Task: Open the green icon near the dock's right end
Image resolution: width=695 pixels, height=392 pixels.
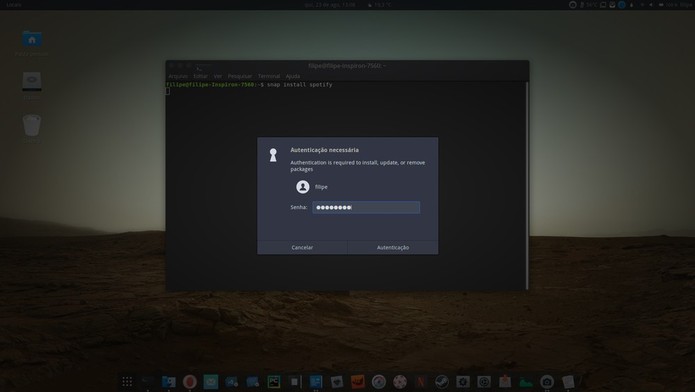Action: (526, 381)
